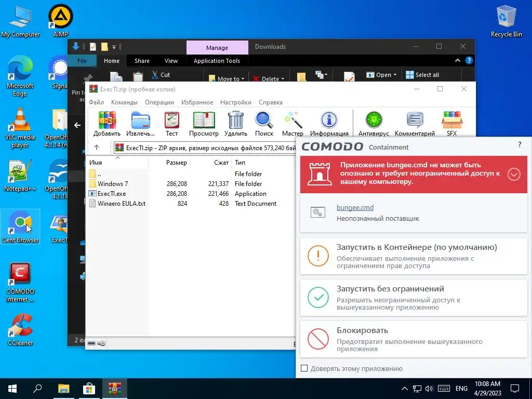Choose Запустить без ограничений option
The image size is (532, 399).
[x=414, y=298]
